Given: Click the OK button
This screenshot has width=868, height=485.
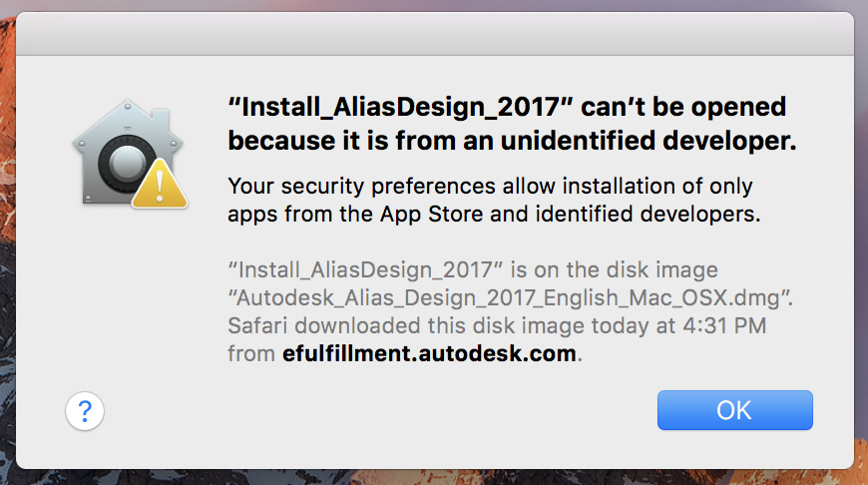Looking at the screenshot, I should tap(734, 410).
